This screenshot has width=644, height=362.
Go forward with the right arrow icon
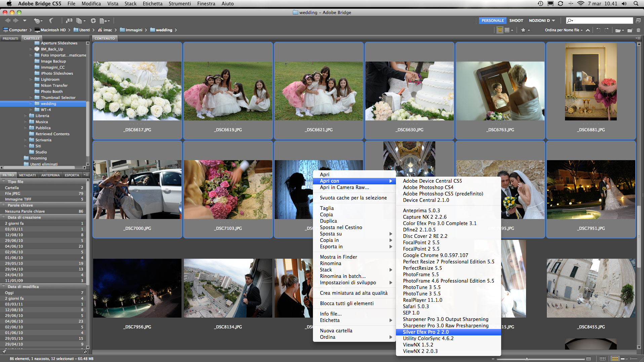click(16, 21)
